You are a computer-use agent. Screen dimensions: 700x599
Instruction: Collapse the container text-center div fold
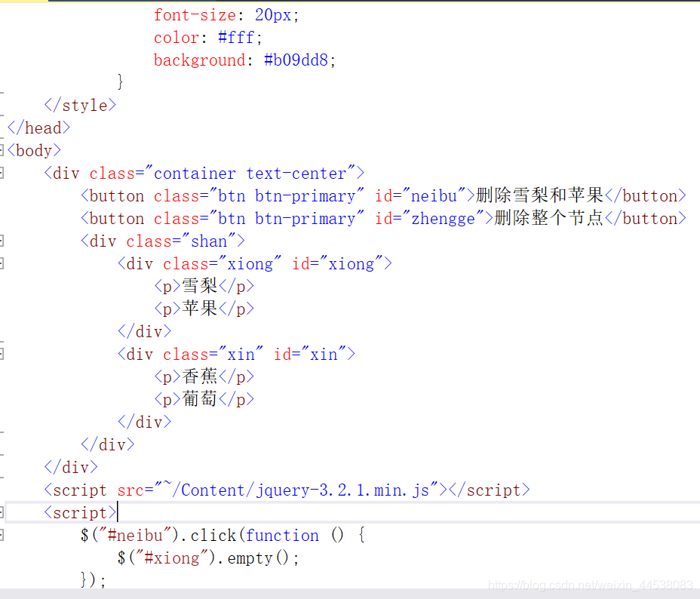coord(2,174)
